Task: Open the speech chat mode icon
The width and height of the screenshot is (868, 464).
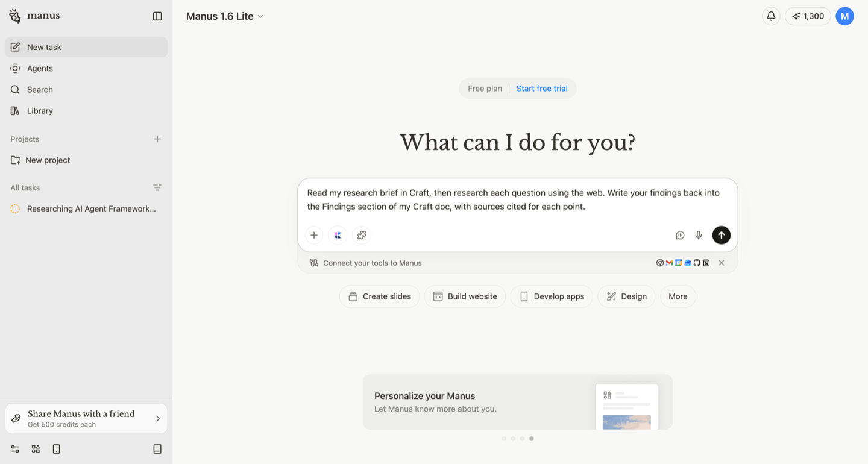Action: [x=680, y=235]
